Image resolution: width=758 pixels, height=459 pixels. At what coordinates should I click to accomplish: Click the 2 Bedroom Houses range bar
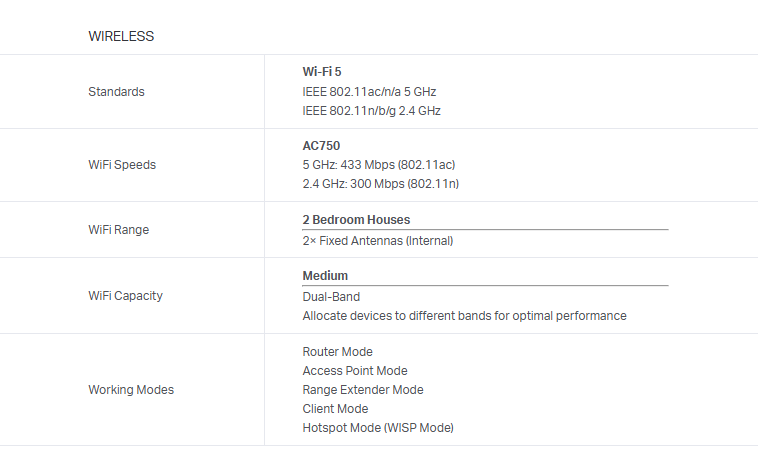pos(485,229)
